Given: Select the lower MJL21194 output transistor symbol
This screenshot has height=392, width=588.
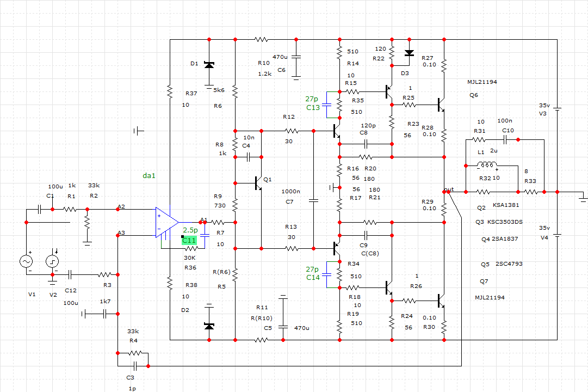Looking at the screenshot, I should coord(441,301).
